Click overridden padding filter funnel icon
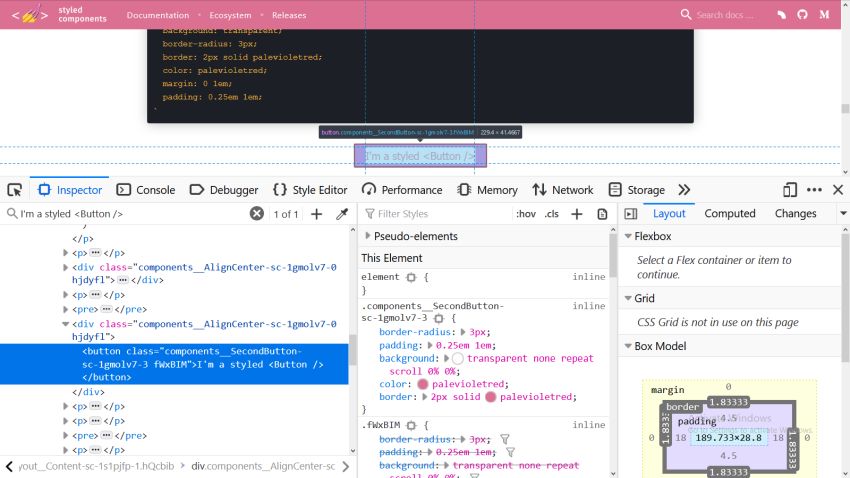 pos(510,452)
